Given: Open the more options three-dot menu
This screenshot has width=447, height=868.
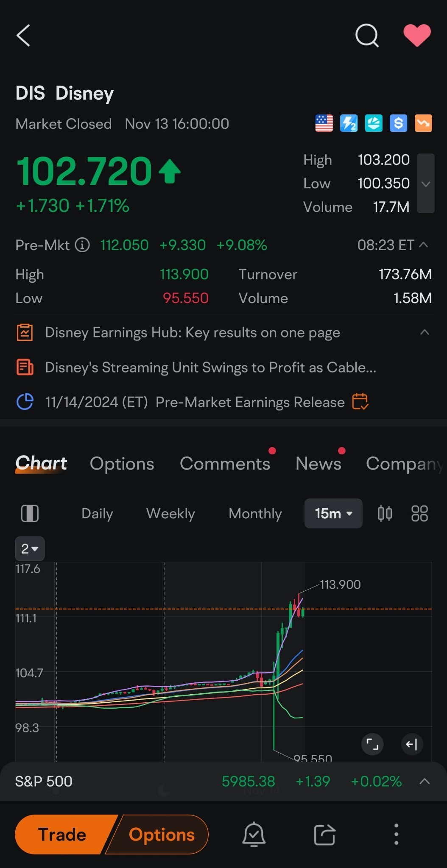Looking at the screenshot, I should [x=396, y=835].
